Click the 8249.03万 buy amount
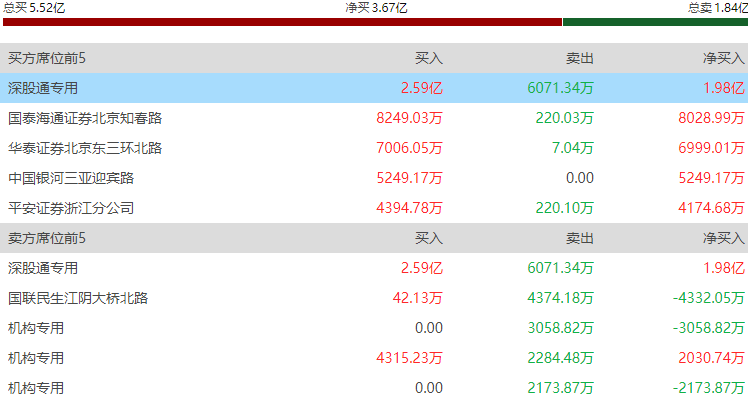This screenshot has width=748, height=400. pos(409,118)
